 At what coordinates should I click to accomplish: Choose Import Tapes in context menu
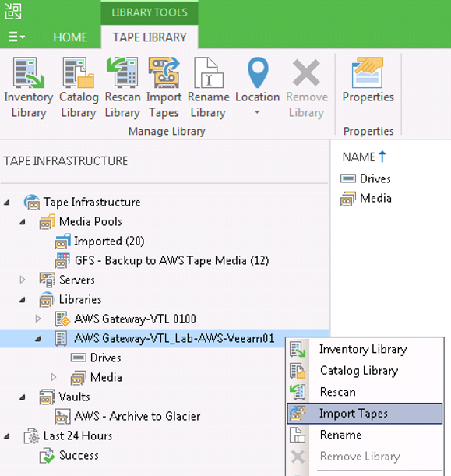tap(365, 414)
